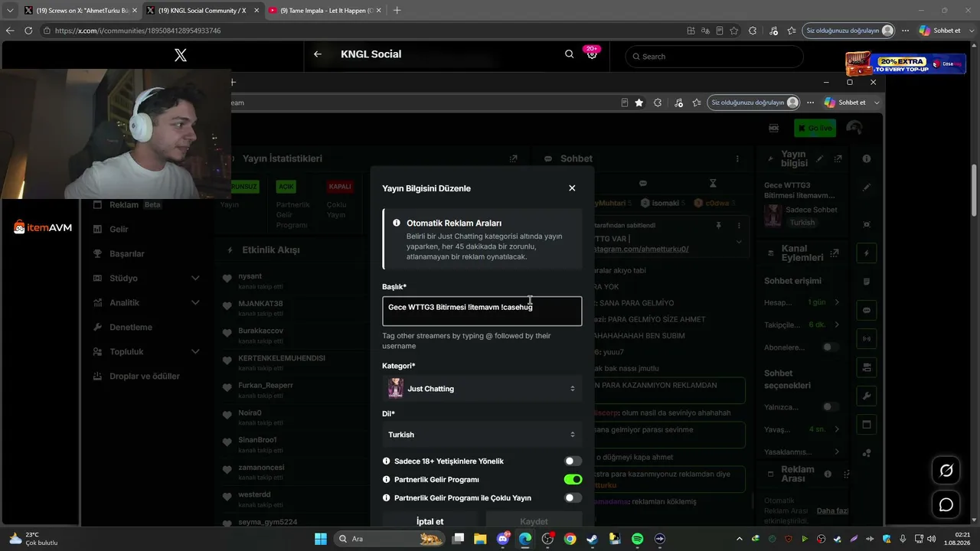Open the X home logo in the back window
The height and width of the screenshot is (551, 980).
tap(181, 55)
